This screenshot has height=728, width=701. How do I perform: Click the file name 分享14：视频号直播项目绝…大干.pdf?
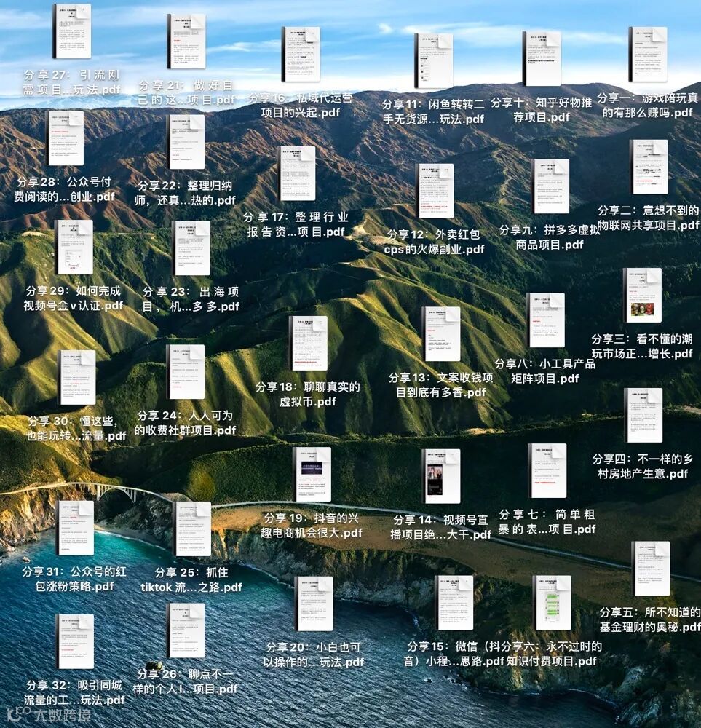tap(440, 527)
